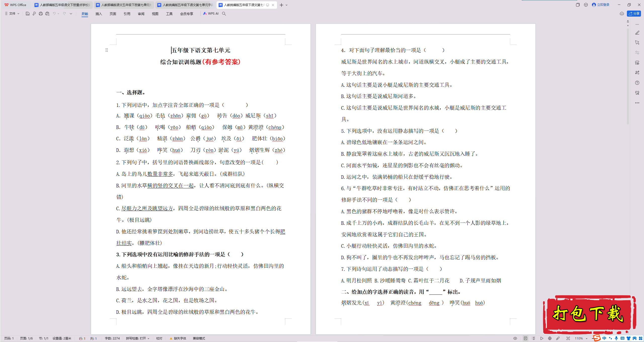The height and width of the screenshot is (342, 644).
Task: Toggle spell check 拼写检查 in status bar
Action: (x=138, y=338)
